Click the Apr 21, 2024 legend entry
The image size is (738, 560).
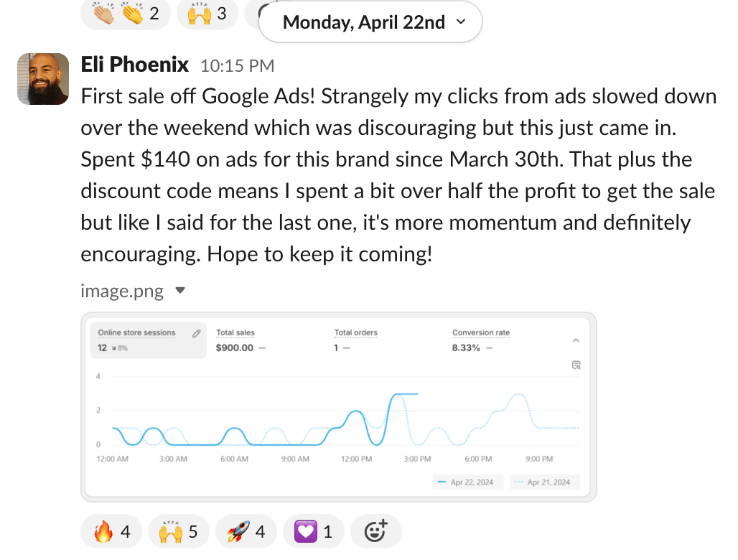tap(544, 482)
